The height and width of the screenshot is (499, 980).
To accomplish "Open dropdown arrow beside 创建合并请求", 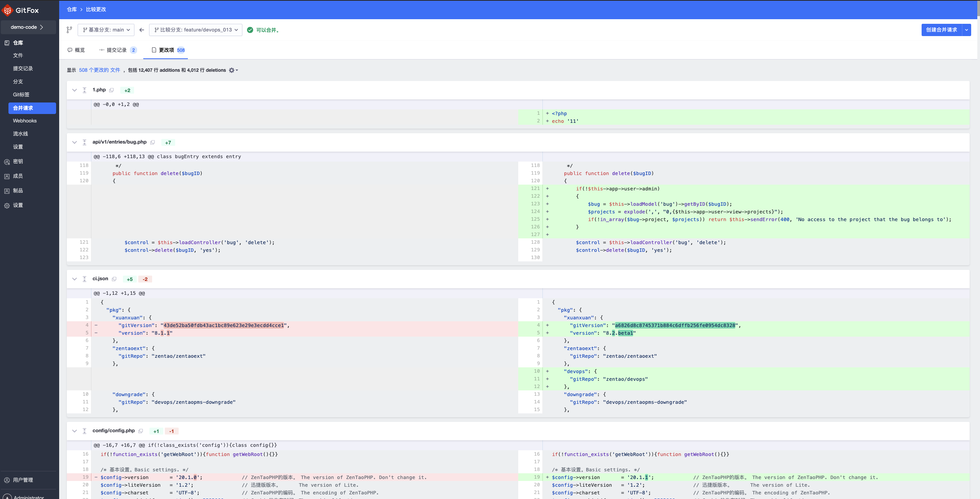I will click(x=967, y=30).
